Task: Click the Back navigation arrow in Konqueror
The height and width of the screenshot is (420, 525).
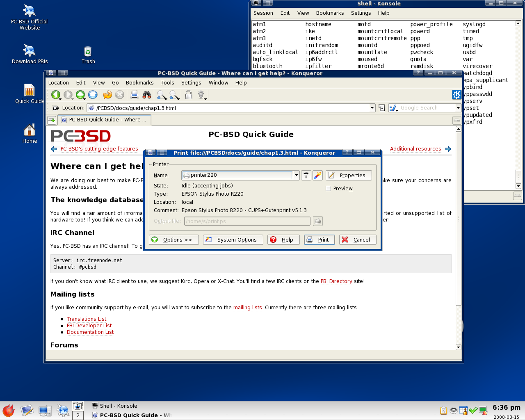Action: tap(55, 95)
